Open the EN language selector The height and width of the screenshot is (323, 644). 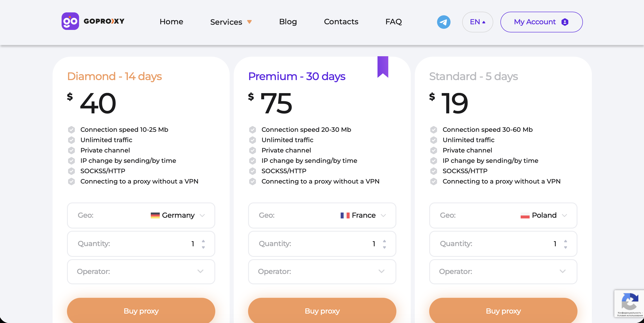pyautogui.click(x=477, y=22)
